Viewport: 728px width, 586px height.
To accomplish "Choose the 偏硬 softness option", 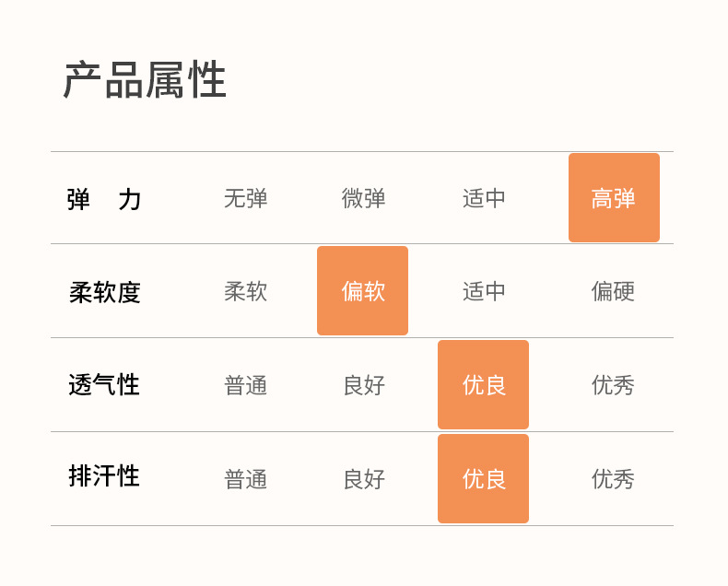I will point(614,291).
